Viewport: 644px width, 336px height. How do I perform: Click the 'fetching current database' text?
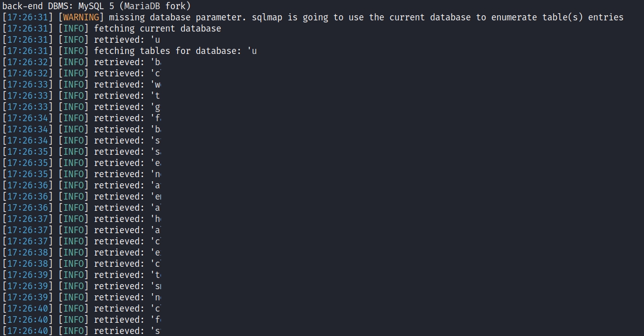pos(157,29)
